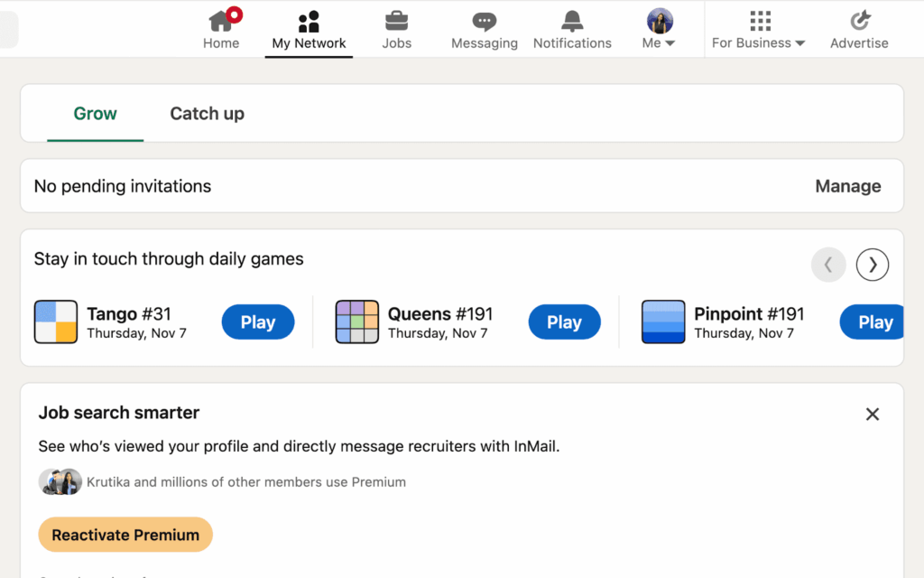Viewport: 924px width, 578px height.
Task: Open the Jobs briefcase icon
Action: click(x=396, y=21)
